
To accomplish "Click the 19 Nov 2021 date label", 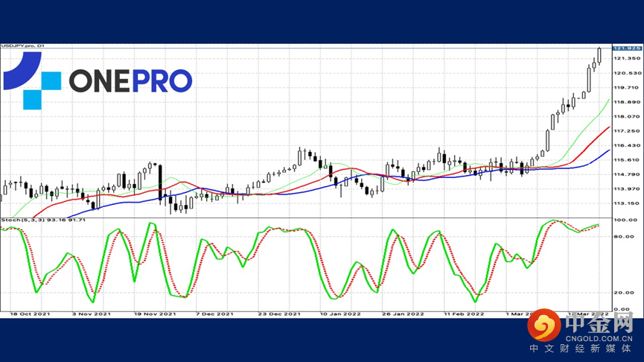I will (x=155, y=314).
